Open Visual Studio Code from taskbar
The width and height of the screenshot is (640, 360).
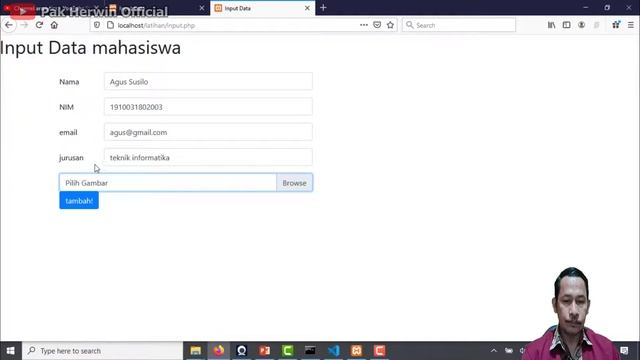click(x=333, y=351)
